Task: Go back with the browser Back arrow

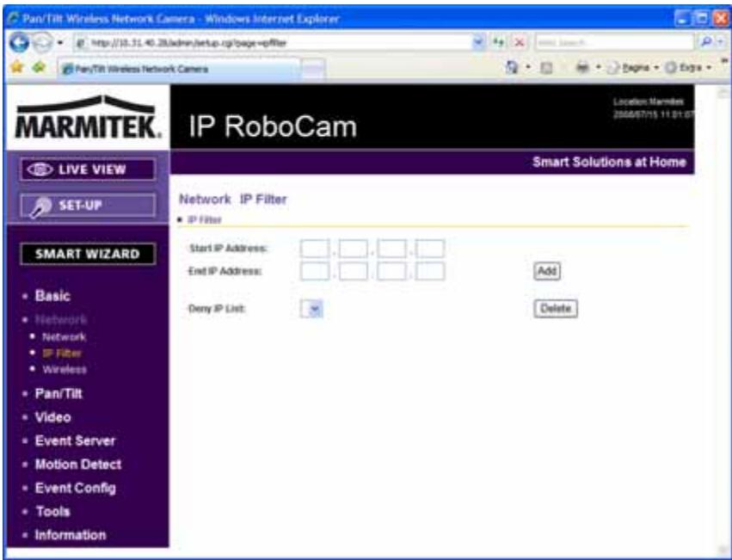Action: [19, 43]
